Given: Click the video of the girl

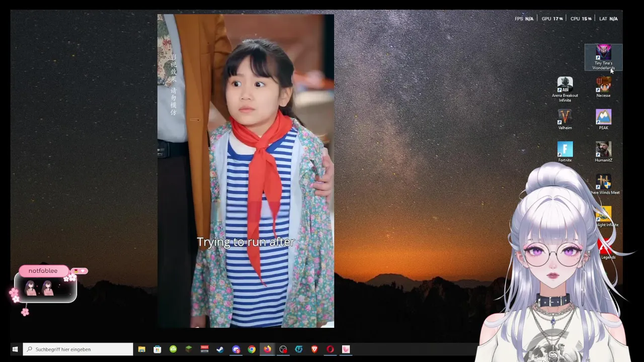Looking at the screenshot, I should click(246, 171).
